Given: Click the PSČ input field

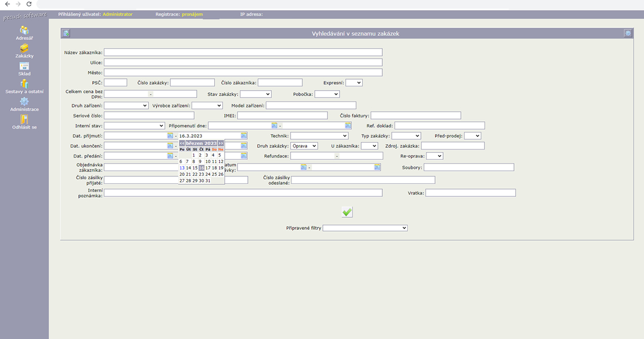Looking at the screenshot, I should [x=115, y=83].
